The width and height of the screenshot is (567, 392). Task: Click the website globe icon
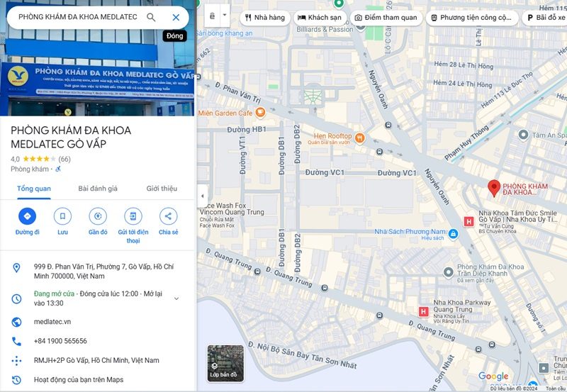(x=16, y=322)
